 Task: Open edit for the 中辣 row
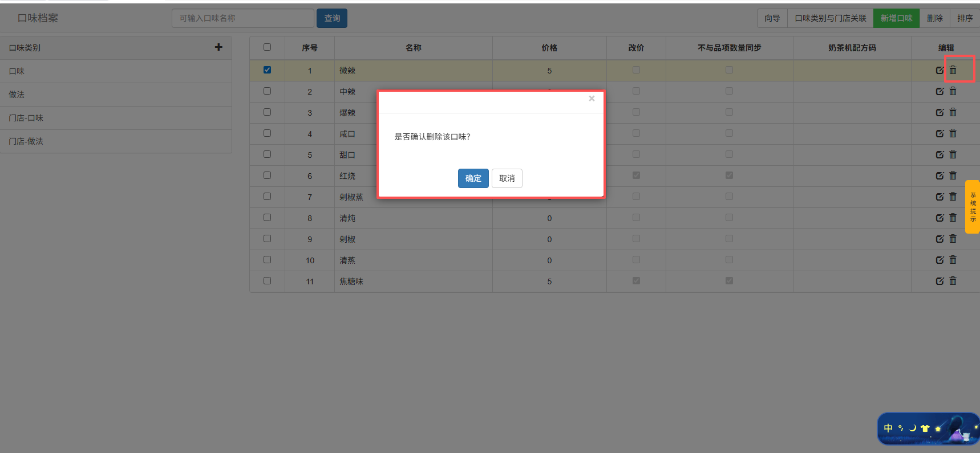click(x=939, y=92)
